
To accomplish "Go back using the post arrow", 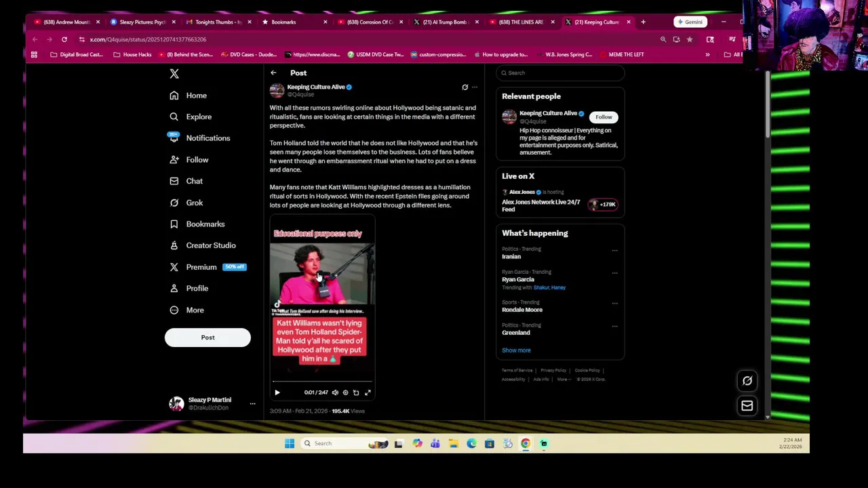I will 273,73.
